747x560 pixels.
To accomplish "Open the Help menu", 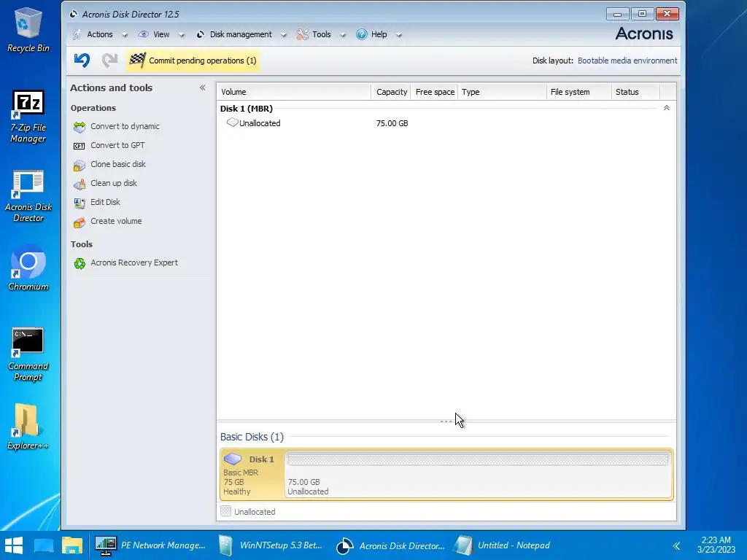I will click(x=379, y=34).
